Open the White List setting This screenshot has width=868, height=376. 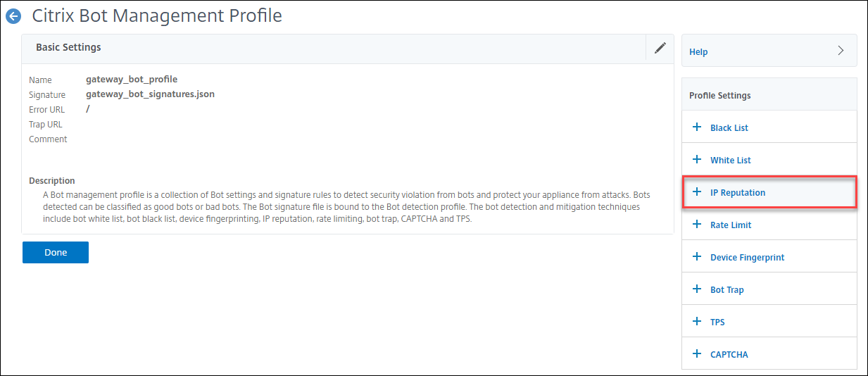pos(731,160)
